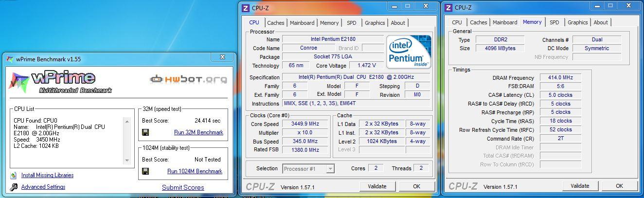The height and width of the screenshot is (198, 644).
Task: Click the Package value Socket 775 LGA
Action: (333, 56)
